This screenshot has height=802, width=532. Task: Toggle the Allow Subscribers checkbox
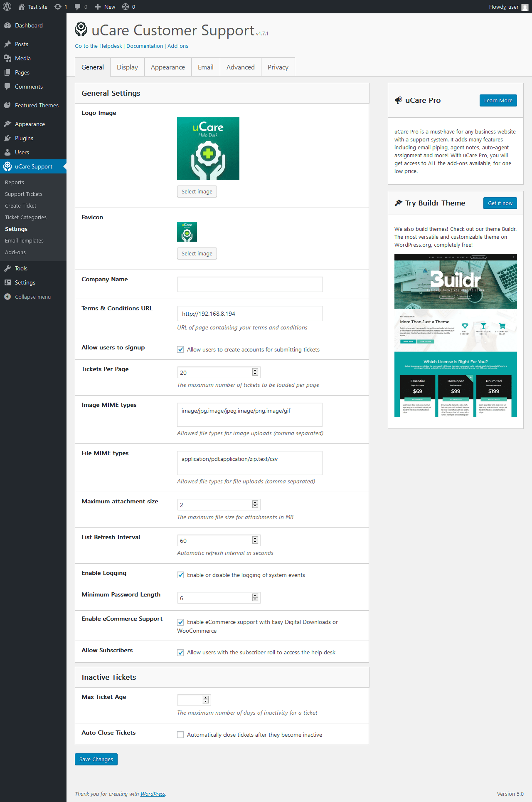point(180,653)
